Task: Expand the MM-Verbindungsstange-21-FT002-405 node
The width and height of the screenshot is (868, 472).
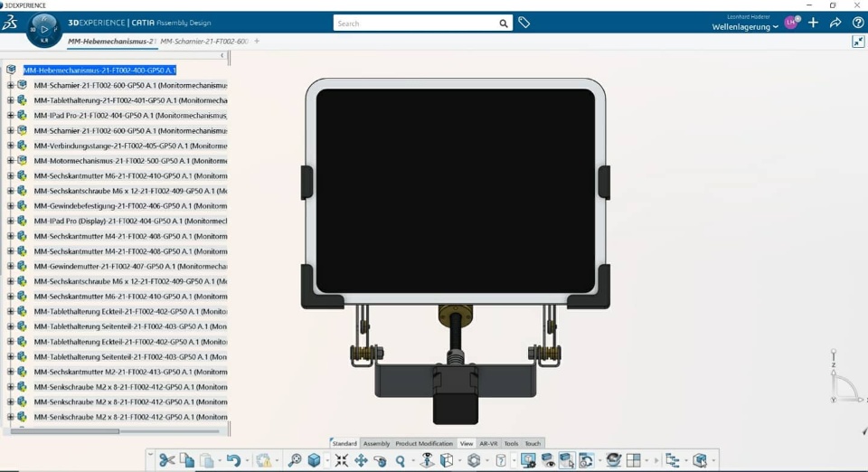Action: click(x=10, y=146)
